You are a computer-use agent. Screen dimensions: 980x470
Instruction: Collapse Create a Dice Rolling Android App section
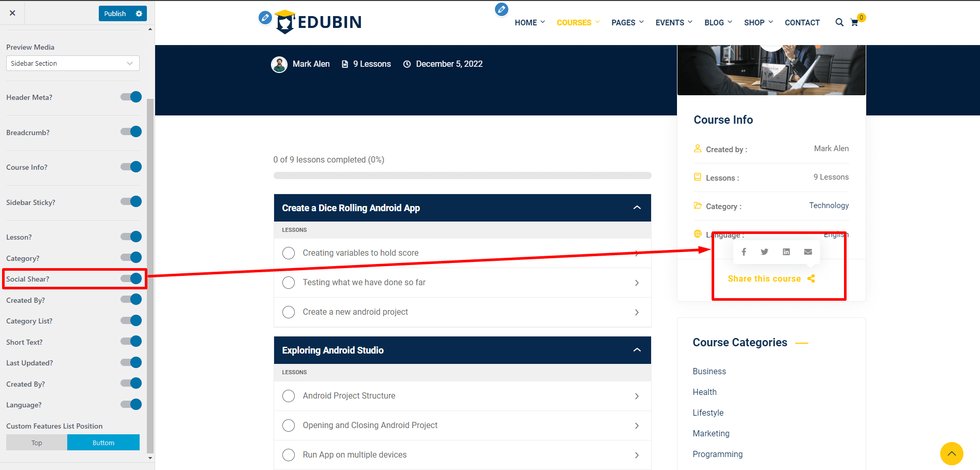tap(637, 208)
